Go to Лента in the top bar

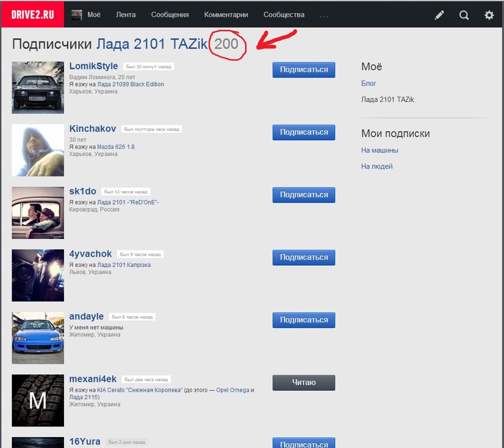click(x=125, y=15)
